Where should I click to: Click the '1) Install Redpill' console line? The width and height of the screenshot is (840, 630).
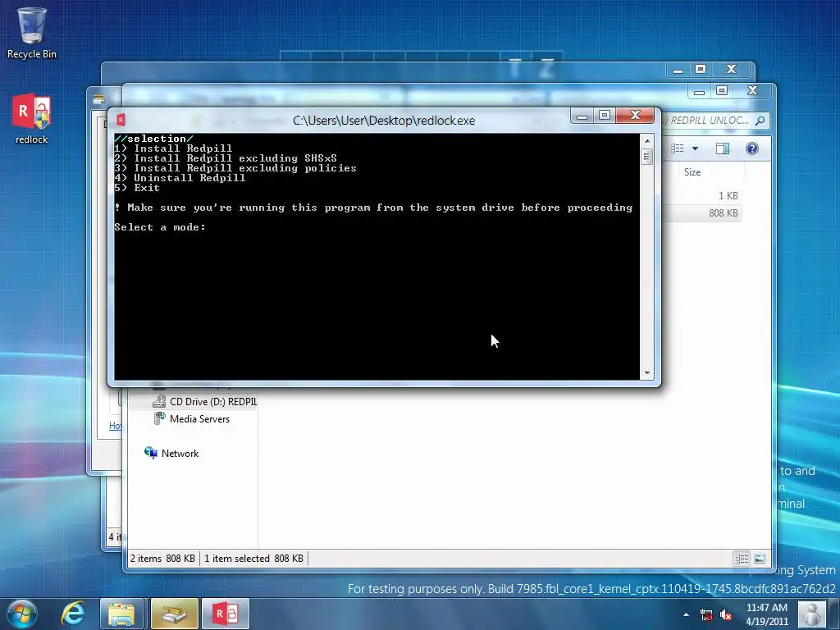point(173,148)
